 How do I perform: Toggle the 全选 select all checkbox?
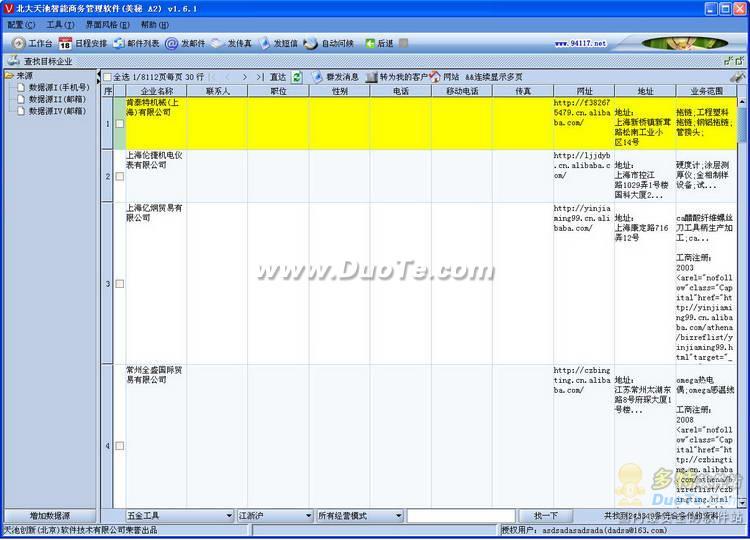[x=108, y=77]
